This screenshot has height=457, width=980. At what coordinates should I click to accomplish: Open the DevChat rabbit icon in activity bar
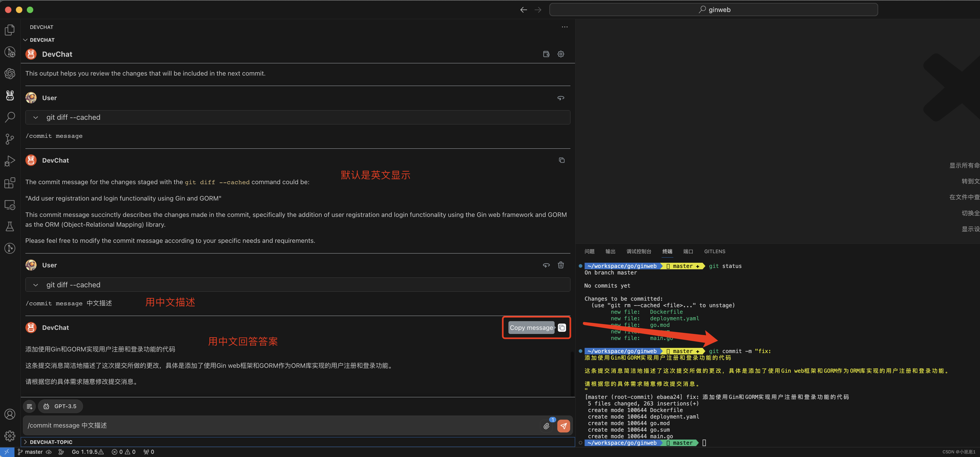click(10, 95)
